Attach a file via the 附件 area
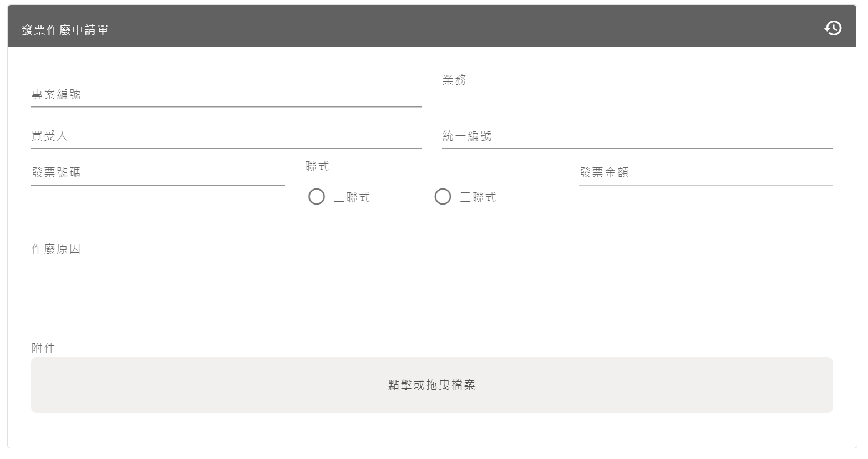 click(x=432, y=384)
